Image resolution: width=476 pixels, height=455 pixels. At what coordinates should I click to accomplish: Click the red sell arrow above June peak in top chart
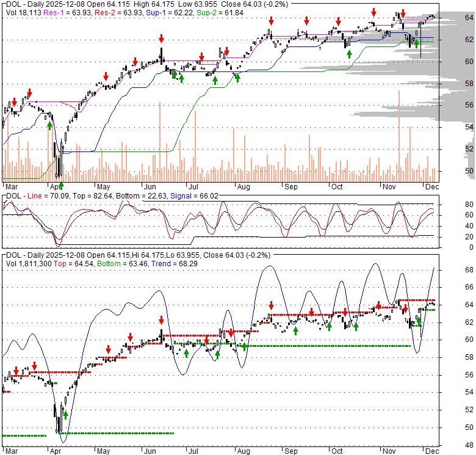point(161,38)
